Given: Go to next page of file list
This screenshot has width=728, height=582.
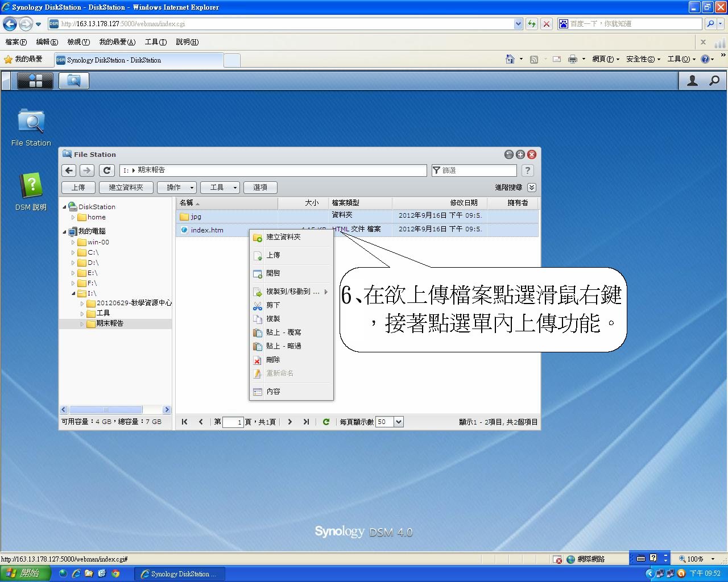Looking at the screenshot, I should [x=290, y=422].
